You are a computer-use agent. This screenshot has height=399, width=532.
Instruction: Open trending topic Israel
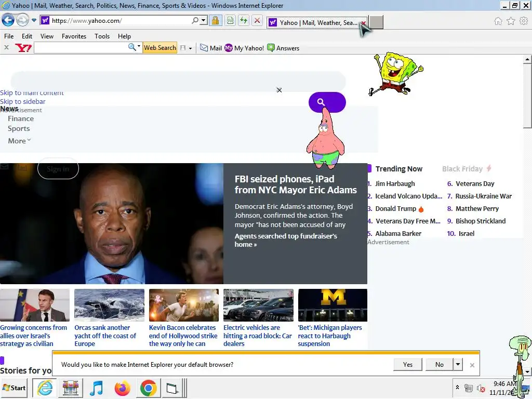click(x=466, y=233)
